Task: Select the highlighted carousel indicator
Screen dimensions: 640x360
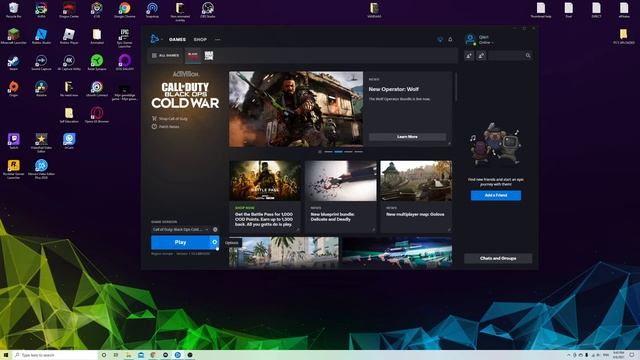Action: point(338,151)
